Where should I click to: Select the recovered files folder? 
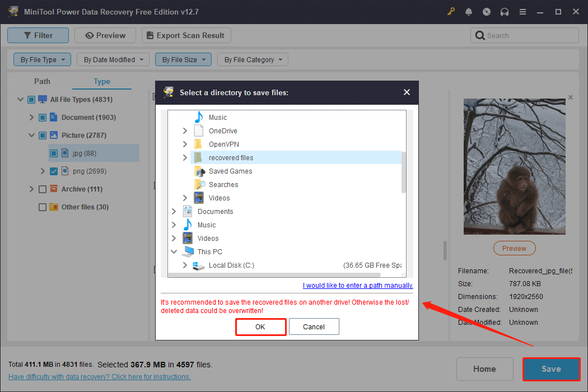(231, 157)
